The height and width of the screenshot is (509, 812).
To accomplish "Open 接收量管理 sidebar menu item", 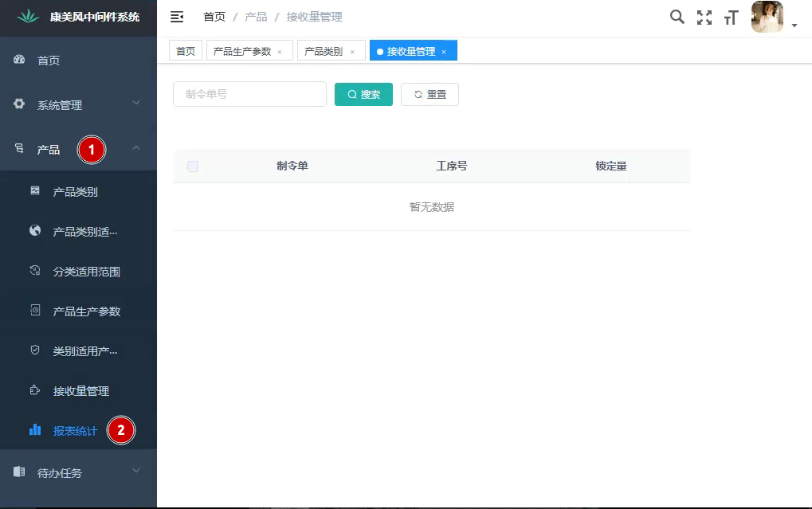I will tap(80, 391).
